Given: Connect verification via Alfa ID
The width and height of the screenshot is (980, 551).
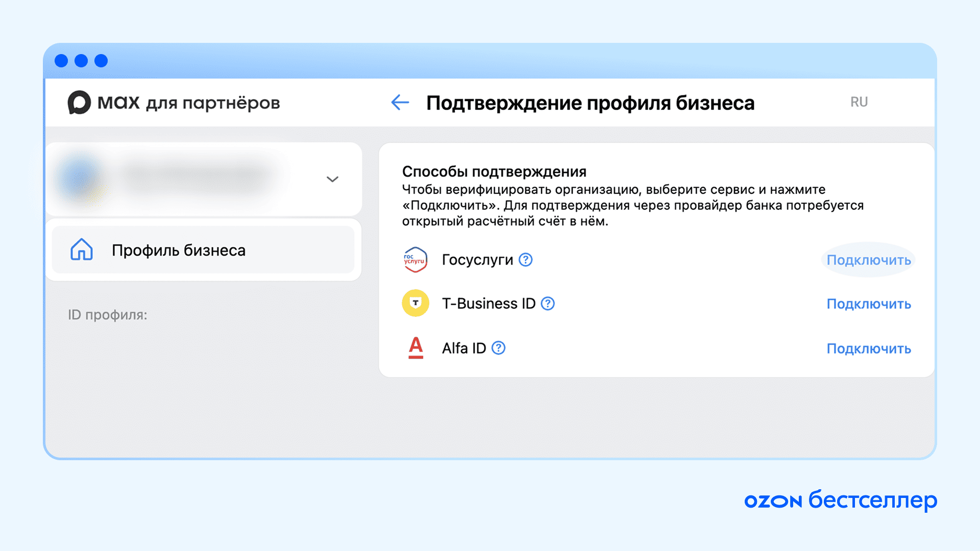Looking at the screenshot, I should [869, 348].
